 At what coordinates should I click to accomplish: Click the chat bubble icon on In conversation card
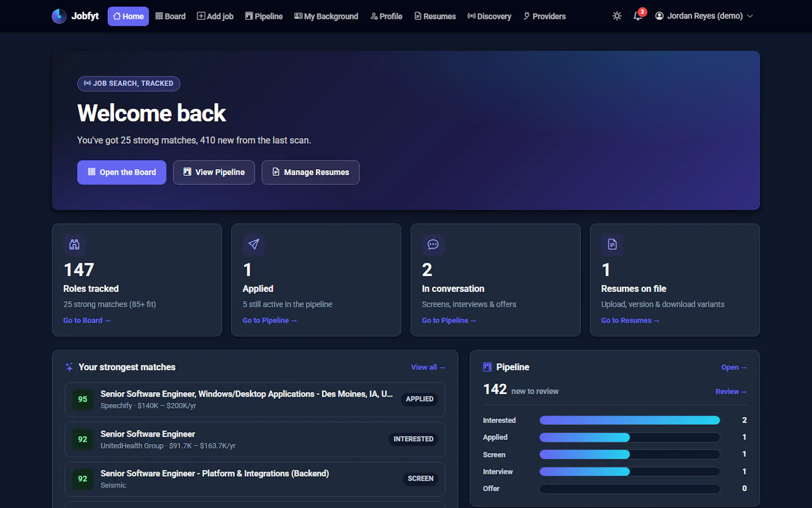coord(433,244)
